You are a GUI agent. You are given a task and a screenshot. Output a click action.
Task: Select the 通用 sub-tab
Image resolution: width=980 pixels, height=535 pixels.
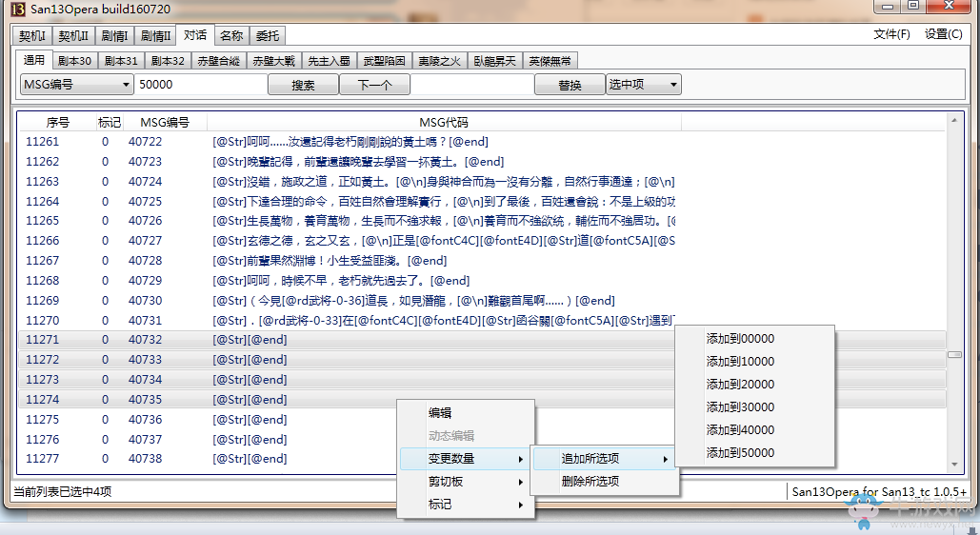[x=33, y=60]
